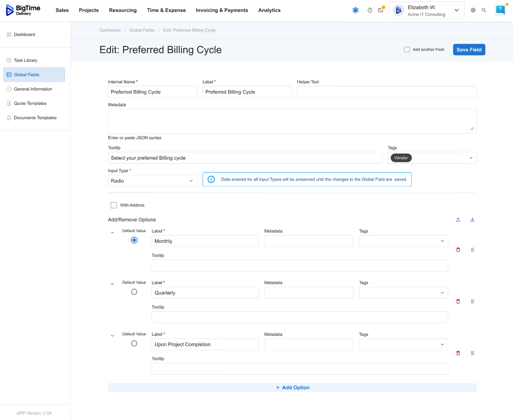The height and width of the screenshot is (420, 513).
Task: Click into the Helper Text input field
Action: 386,92
